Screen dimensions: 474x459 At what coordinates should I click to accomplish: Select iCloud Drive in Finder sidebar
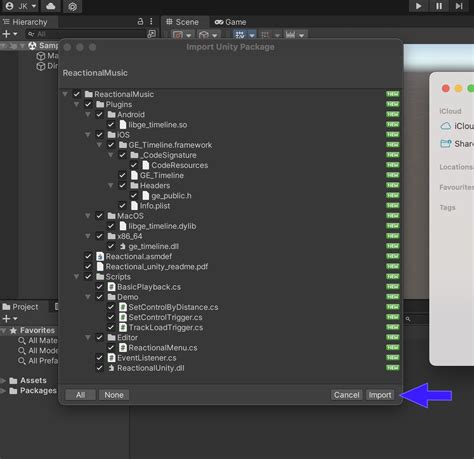457,126
